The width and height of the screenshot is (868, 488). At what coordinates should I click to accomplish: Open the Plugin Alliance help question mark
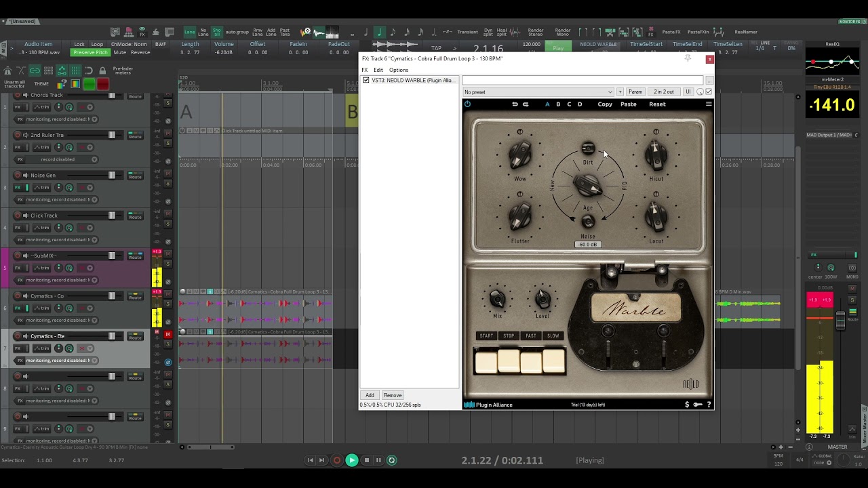(709, 405)
